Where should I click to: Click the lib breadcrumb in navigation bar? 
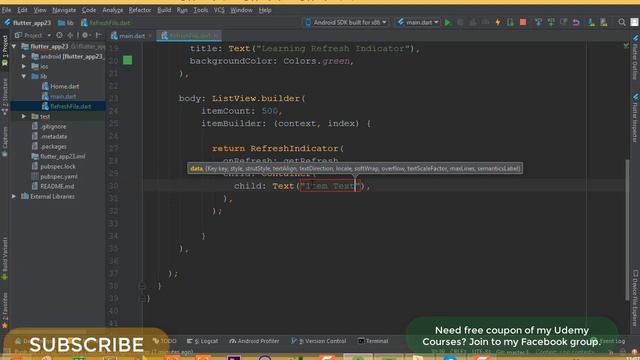click(x=66, y=23)
